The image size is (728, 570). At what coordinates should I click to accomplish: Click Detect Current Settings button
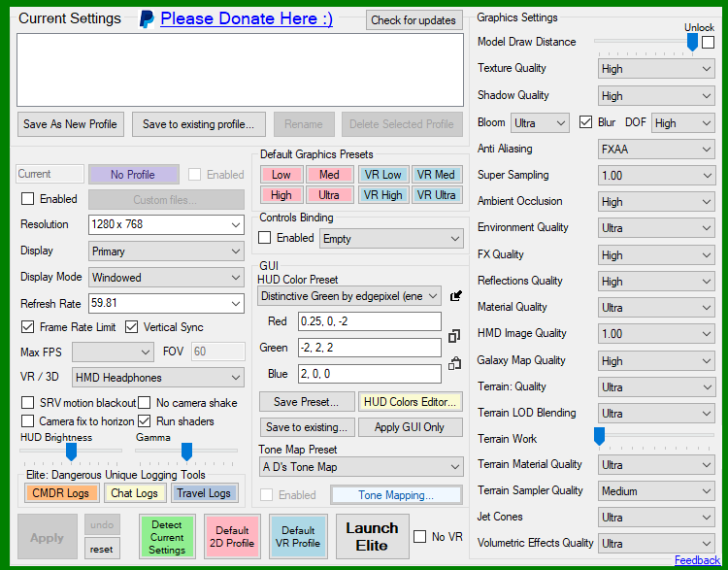tap(167, 537)
